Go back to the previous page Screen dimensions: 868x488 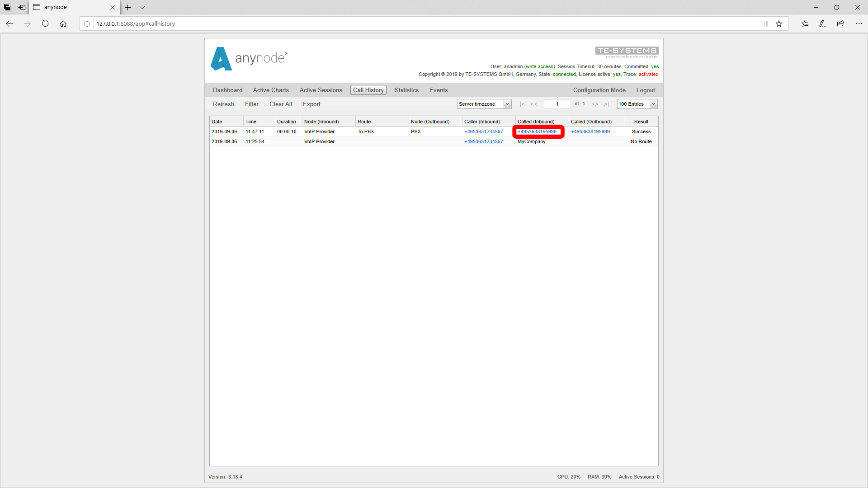point(9,23)
